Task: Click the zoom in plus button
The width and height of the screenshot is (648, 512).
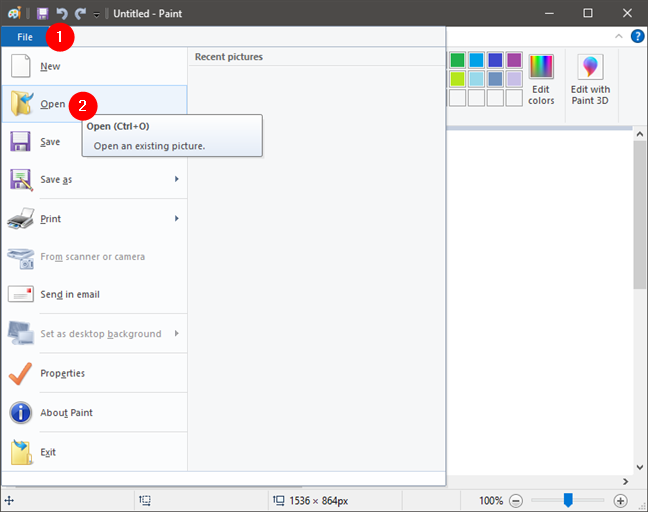Action: click(620, 501)
